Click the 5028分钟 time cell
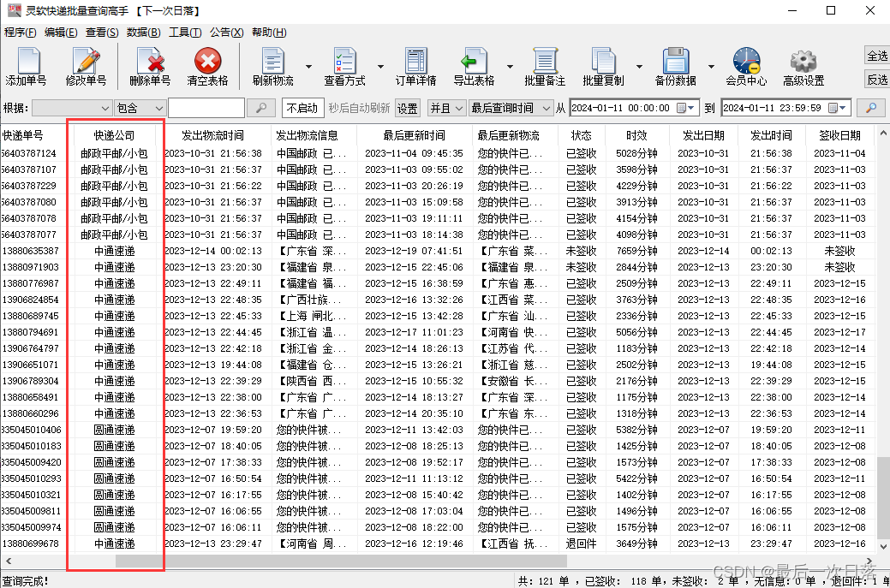 (636, 153)
